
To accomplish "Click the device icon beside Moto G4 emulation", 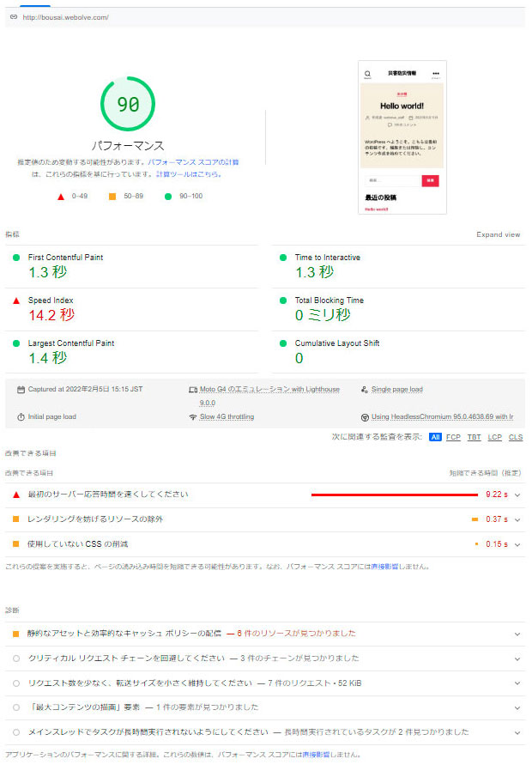I will (x=193, y=390).
